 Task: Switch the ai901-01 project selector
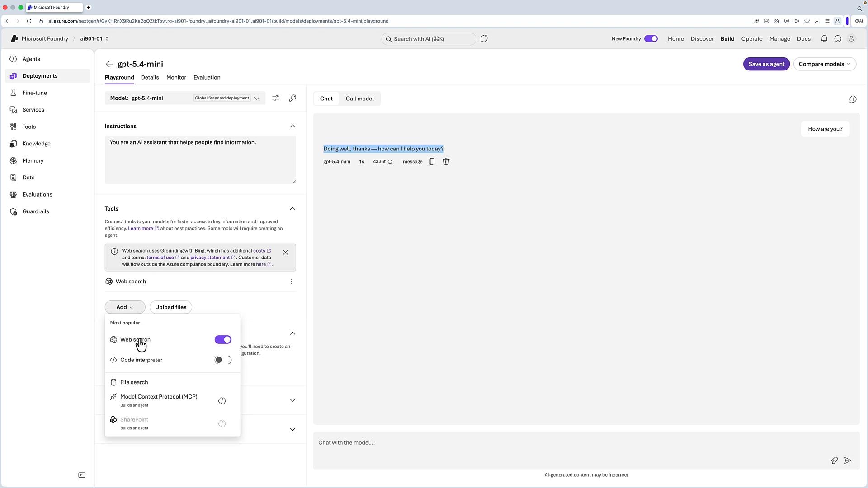(94, 39)
